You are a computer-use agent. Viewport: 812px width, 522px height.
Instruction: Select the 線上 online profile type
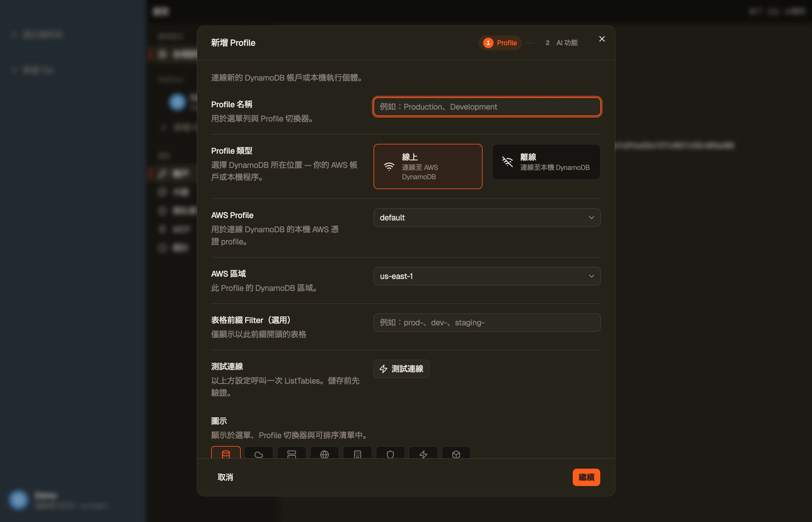point(428,166)
